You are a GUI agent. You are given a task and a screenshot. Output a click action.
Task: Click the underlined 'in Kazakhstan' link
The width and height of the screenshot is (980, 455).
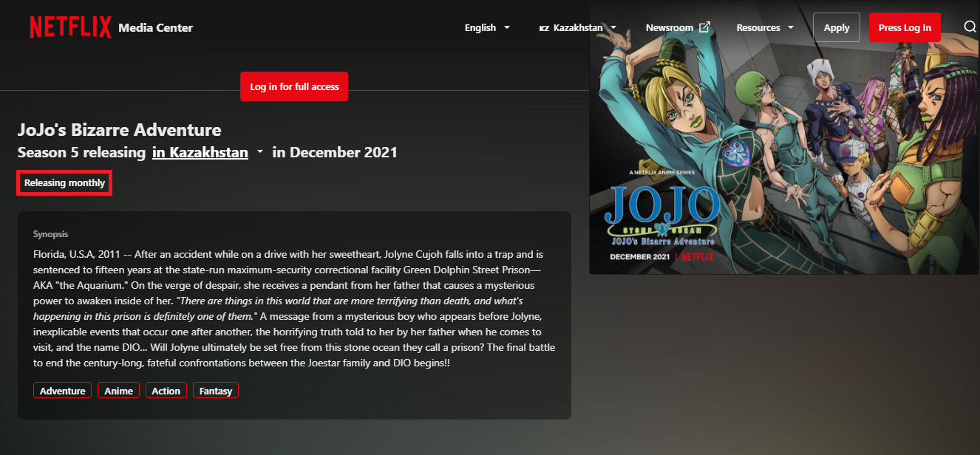[x=200, y=152]
